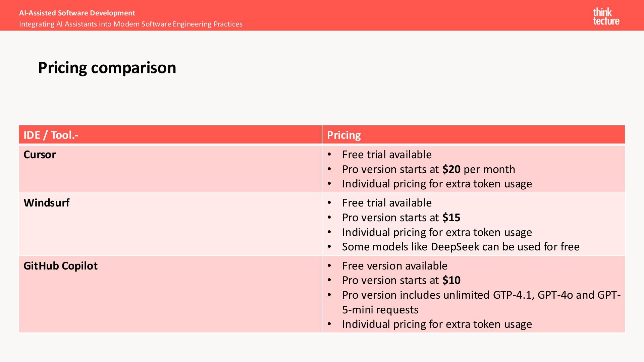The height and width of the screenshot is (362, 644).
Task: Click the Windsurf row label
Action: click(46, 203)
